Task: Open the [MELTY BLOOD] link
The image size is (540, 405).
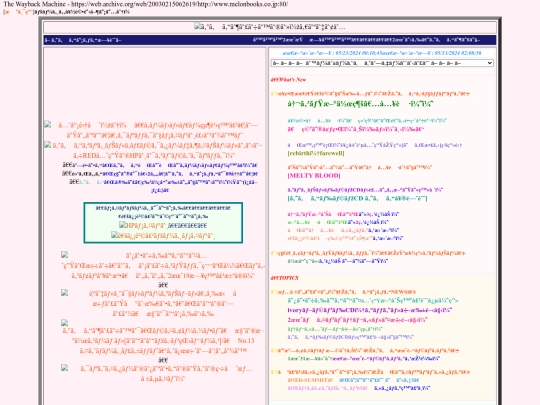Action: pos(314,176)
